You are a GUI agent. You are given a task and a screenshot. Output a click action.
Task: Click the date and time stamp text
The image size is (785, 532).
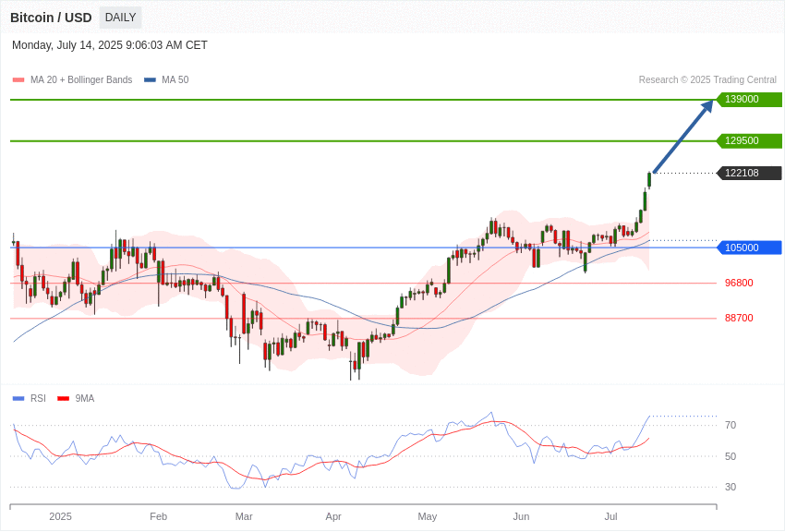point(110,45)
